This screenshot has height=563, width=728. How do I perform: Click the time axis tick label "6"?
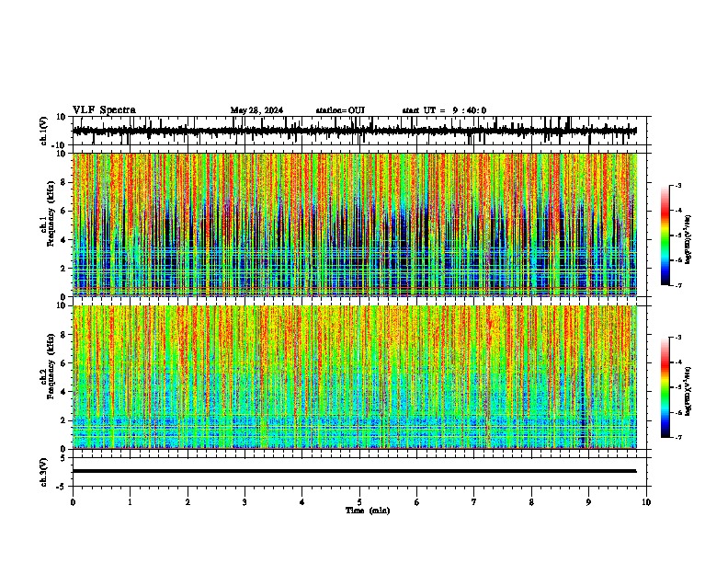coord(417,502)
